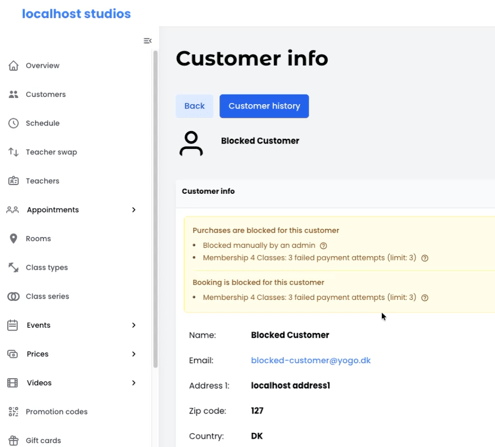Click the 'Blocked Customer' name beside avatar
The image size is (495, 447).
tap(260, 141)
